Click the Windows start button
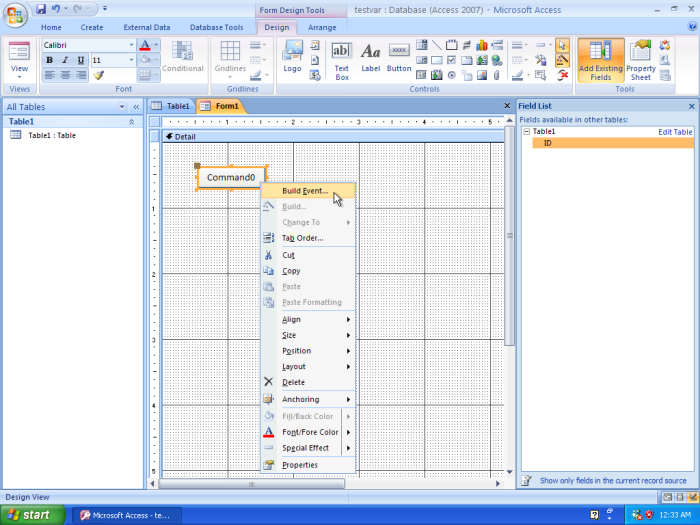The image size is (700, 525). [x=33, y=515]
